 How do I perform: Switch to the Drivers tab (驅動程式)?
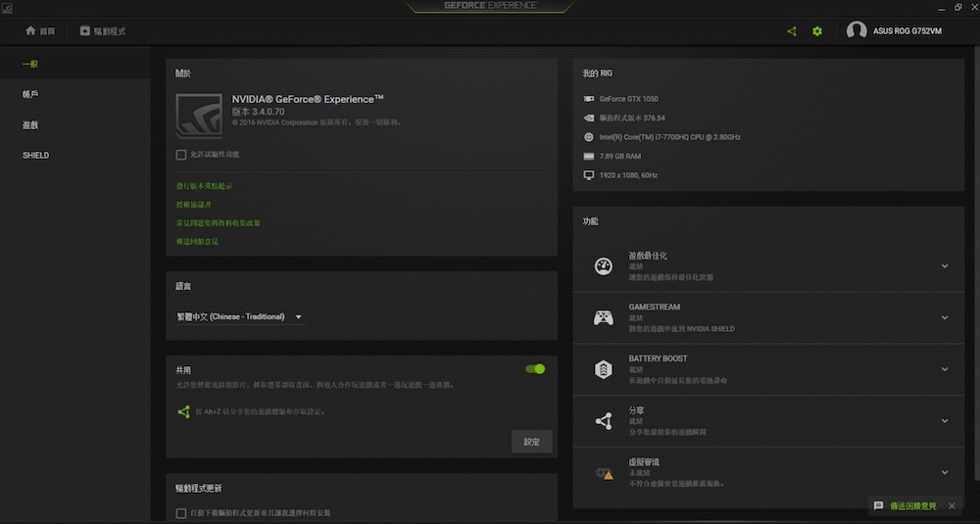(102, 31)
